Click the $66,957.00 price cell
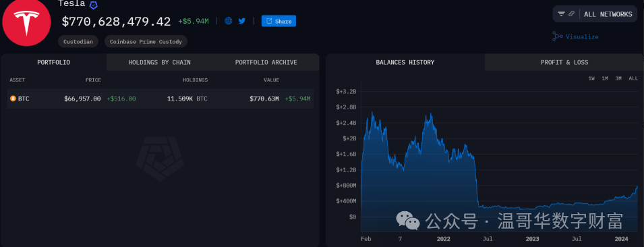The height and width of the screenshot is (247, 644). 82,99
